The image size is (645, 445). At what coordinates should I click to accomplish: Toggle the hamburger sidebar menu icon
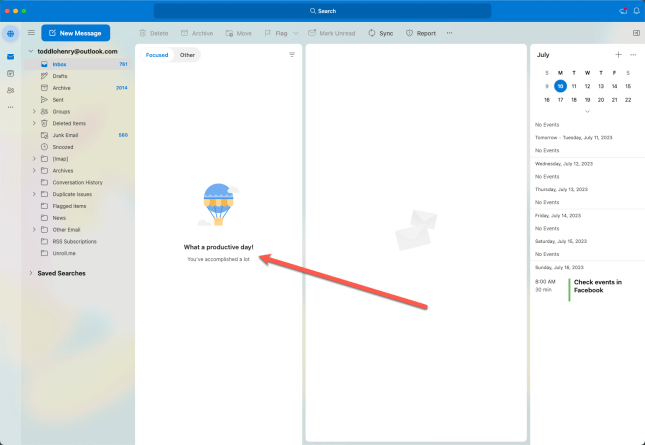tap(31, 33)
